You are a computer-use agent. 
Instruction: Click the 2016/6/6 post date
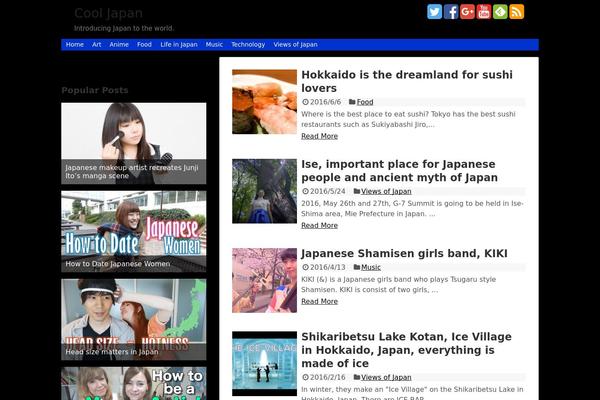(x=325, y=102)
